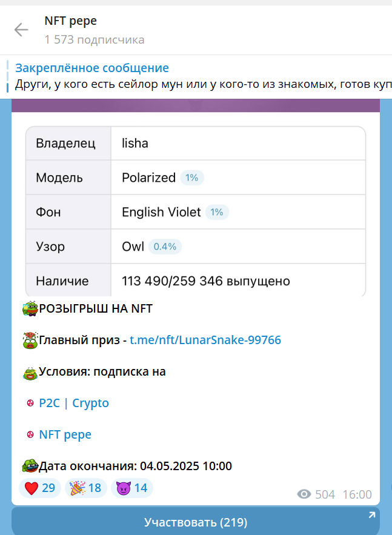Go back using the arrow icon
392x535 pixels.
pyautogui.click(x=21, y=30)
